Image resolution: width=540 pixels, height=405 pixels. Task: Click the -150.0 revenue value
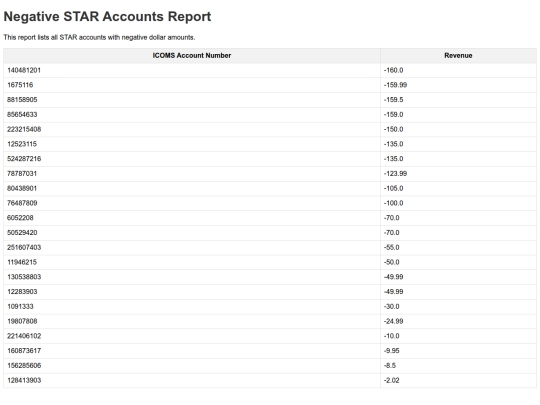pos(393,129)
